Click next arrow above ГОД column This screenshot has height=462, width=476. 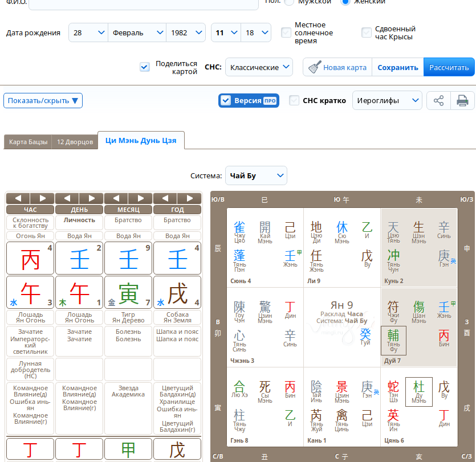[189, 198]
